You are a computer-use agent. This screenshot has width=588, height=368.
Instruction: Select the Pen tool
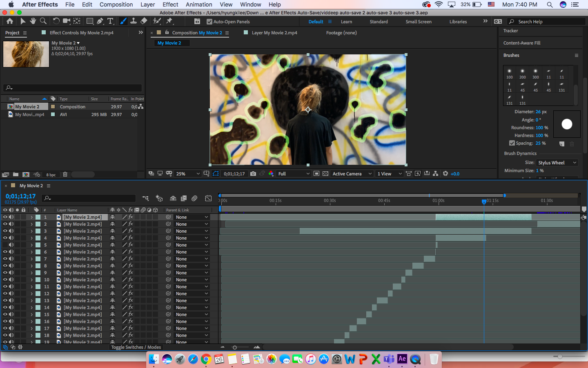pos(99,21)
